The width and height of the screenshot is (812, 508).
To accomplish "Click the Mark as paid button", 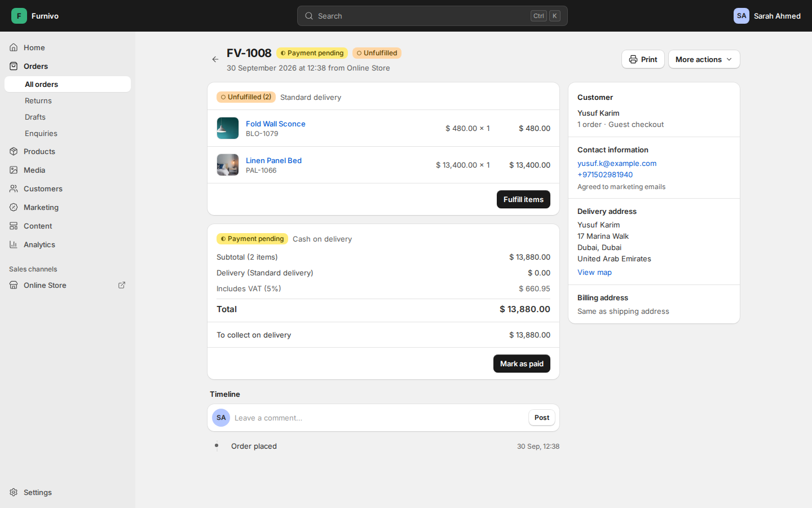I will (522, 364).
